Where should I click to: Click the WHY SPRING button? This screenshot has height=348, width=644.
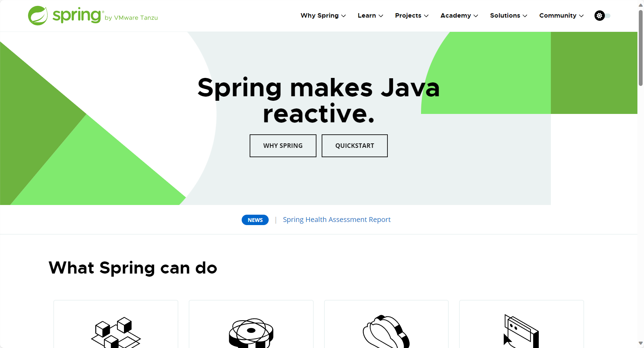[283, 146]
